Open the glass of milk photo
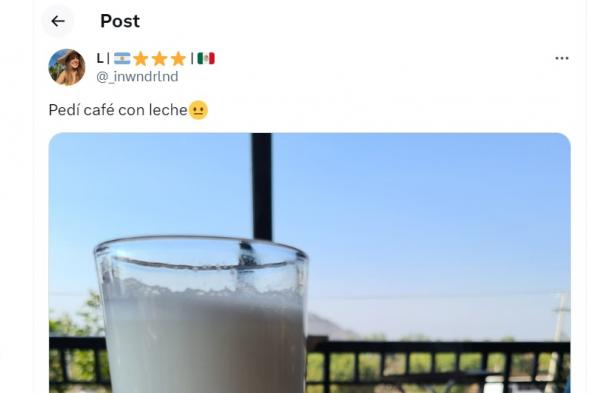 tap(310, 263)
